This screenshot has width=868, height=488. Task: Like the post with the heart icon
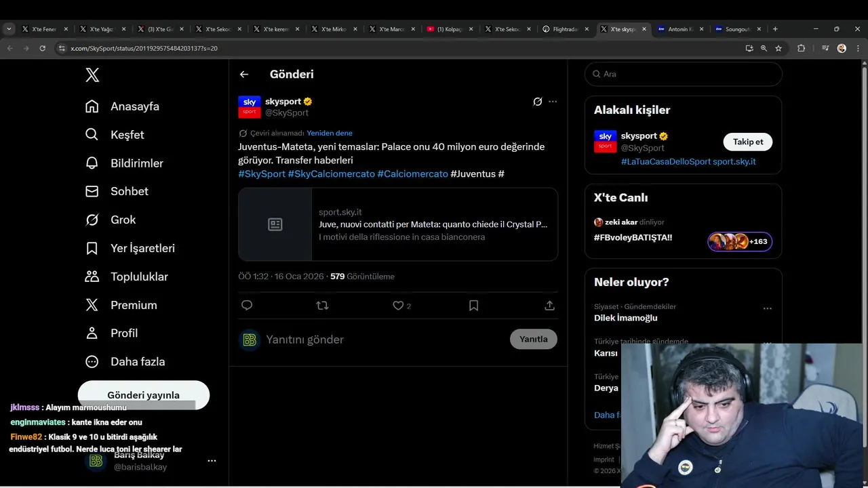[398, 306]
